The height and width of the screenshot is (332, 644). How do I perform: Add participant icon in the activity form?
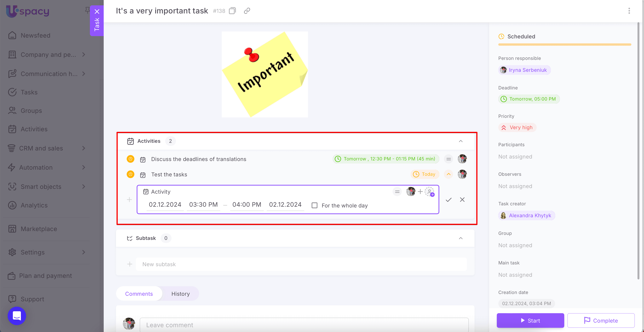(x=430, y=192)
